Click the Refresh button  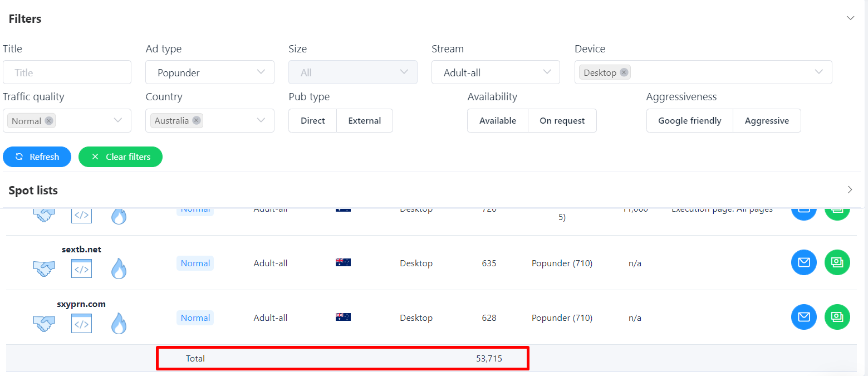pyautogui.click(x=37, y=157)
